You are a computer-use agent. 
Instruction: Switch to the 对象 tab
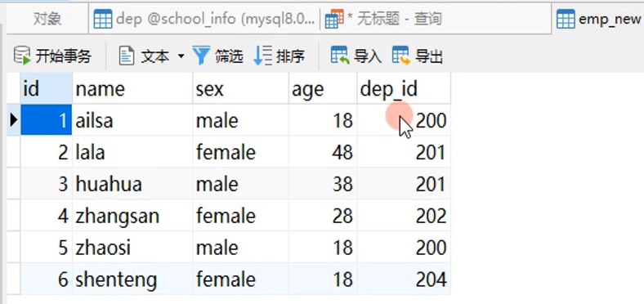click(x=47, y=19)
